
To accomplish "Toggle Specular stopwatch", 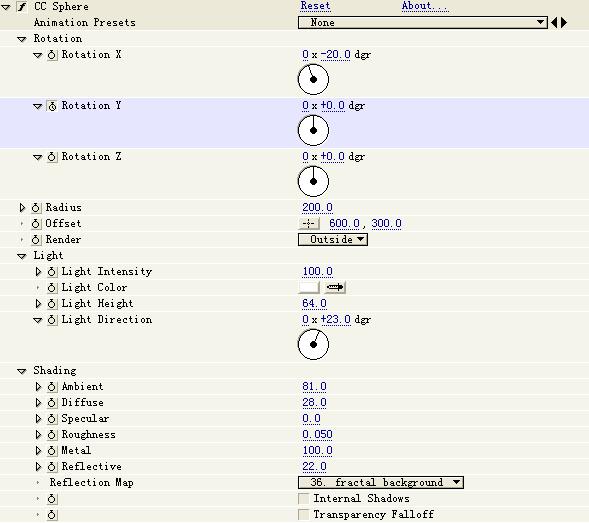I will point(52,419).
